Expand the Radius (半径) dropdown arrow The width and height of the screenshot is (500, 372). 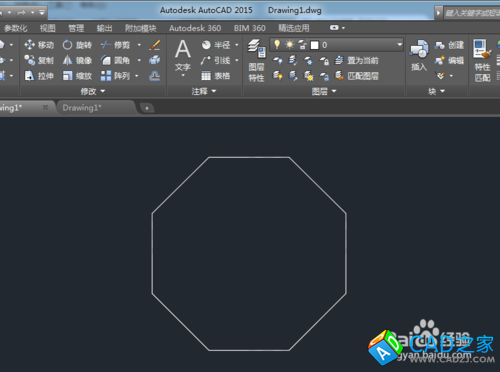(x=237, y=45)
